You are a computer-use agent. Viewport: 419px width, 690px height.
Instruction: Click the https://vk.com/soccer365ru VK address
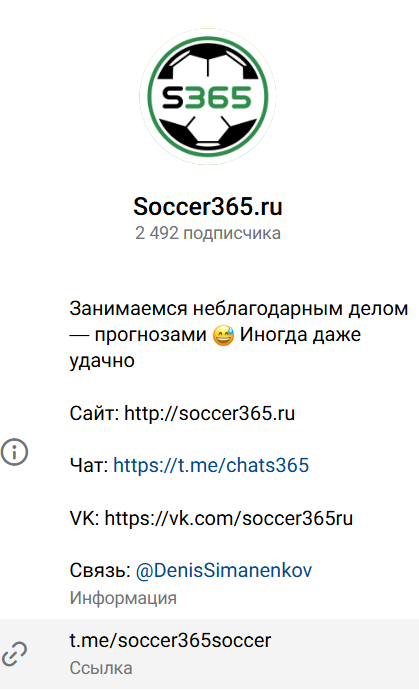pyautogui.click(x=229, y=518)
